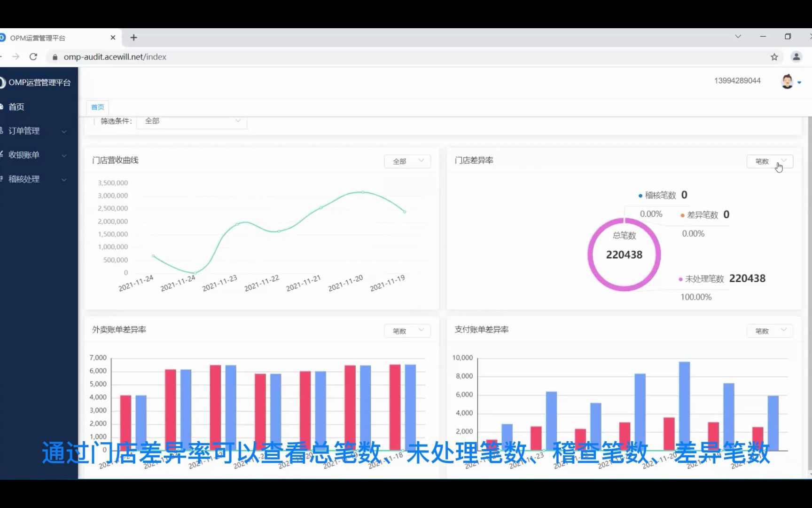The image size is (812, 508).
Task: Click the 门店营收曲线 title
Action: 116,160
